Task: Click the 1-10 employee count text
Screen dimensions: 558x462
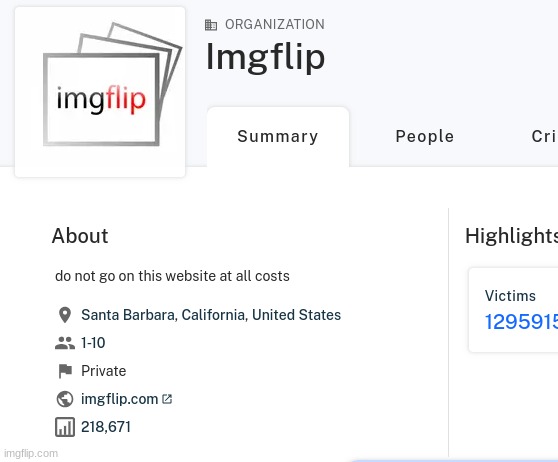Action: tap(93, 343)
